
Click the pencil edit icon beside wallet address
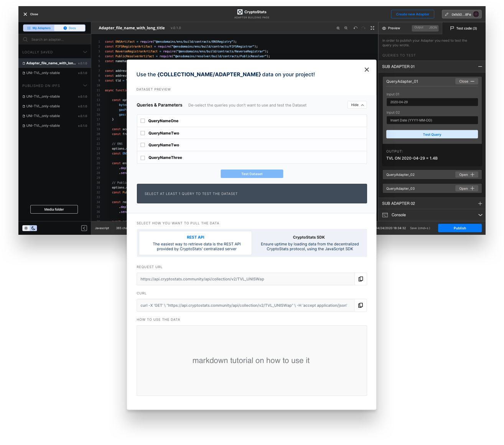click(x=447, y=14)
